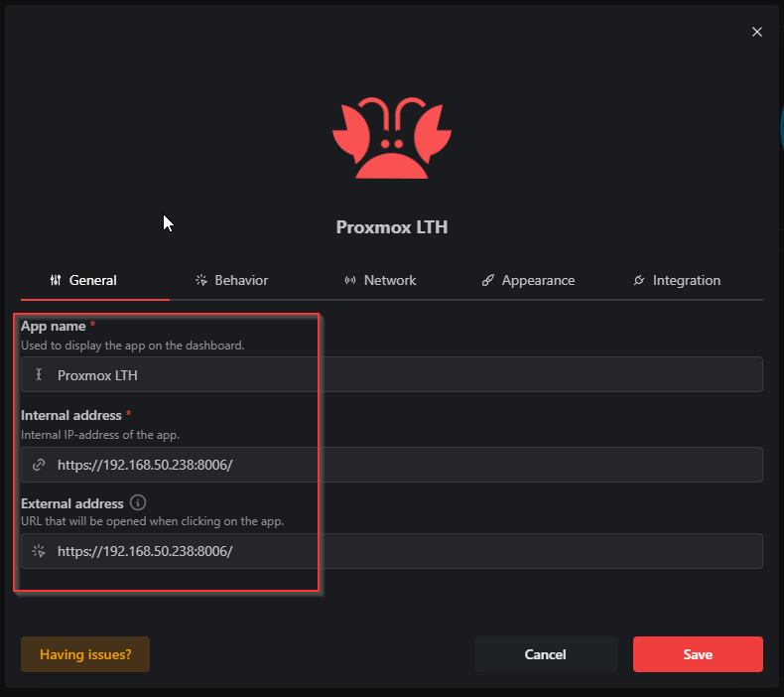Click the Proxmox LTH title heading
The height and width of the screenshot is (697, 784).
[x=392, y=227]
